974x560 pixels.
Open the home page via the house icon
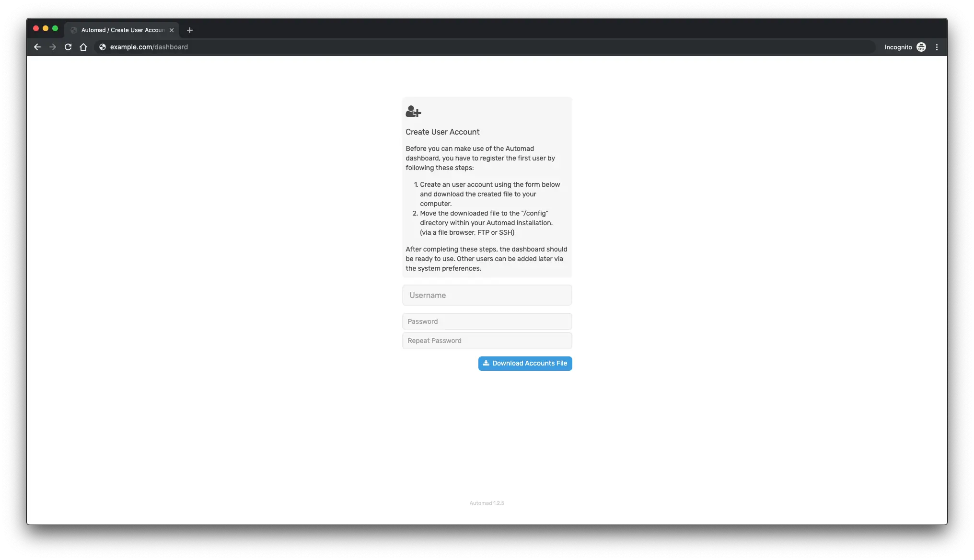83,47
